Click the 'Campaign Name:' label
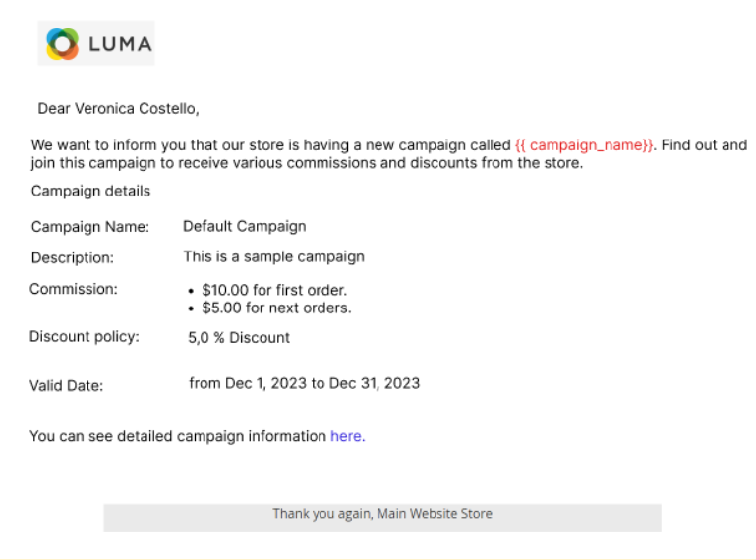 90,227
